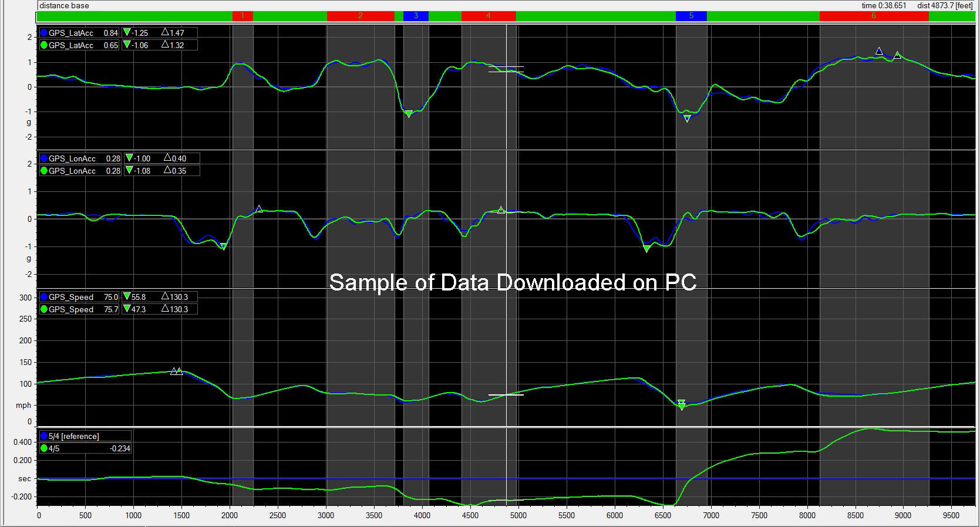Click the hollow max triangle beside 0.35
The height and width of the screenshot is (527, 980).
click(167, 170)
